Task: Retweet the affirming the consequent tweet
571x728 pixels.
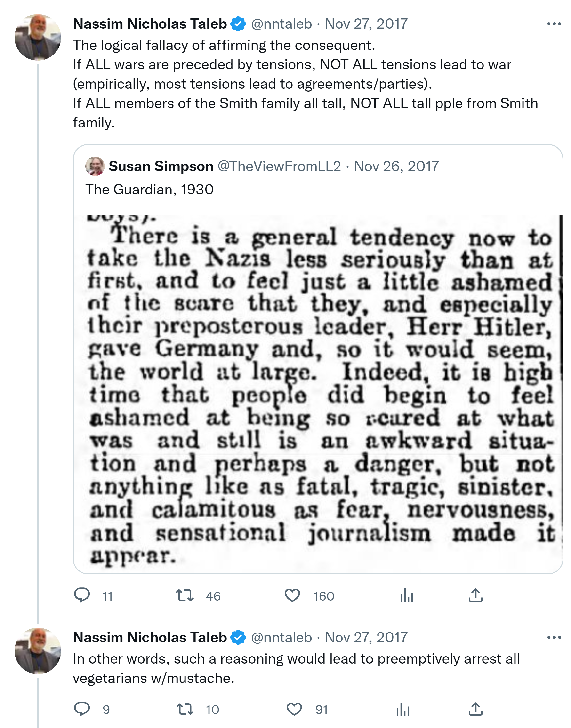Action: point(185,596)
